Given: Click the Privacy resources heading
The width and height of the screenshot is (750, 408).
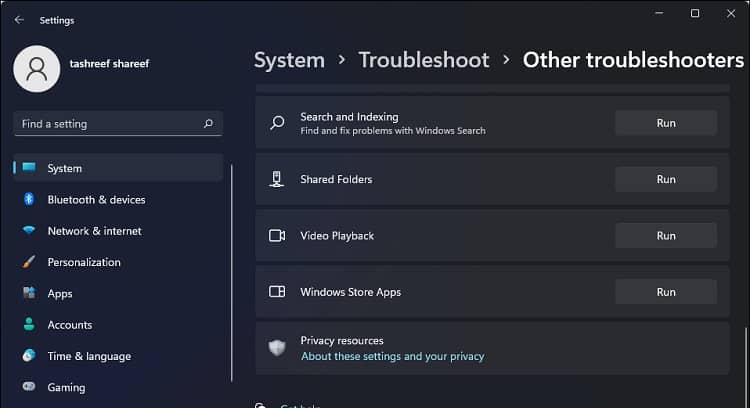Looking at the screenshot, I should coord(342,341).
